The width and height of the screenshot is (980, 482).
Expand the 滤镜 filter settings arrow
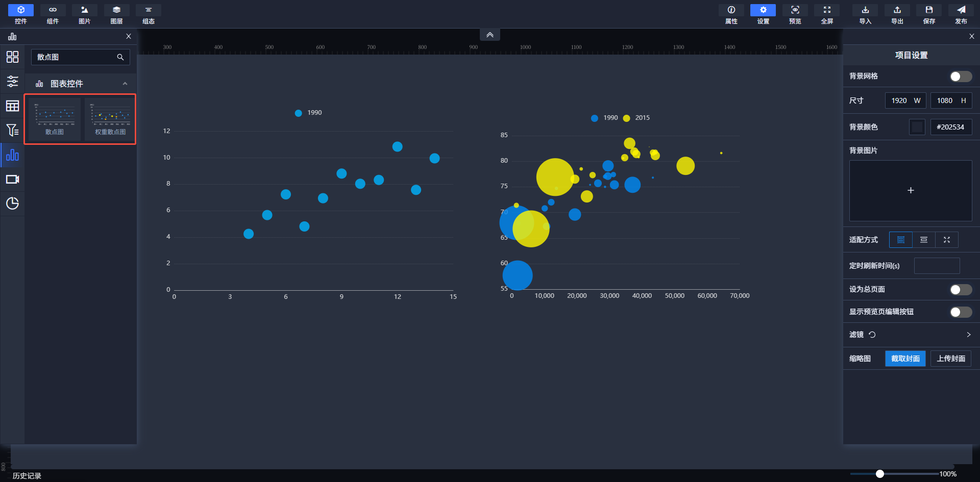click(x=968, y=335)
